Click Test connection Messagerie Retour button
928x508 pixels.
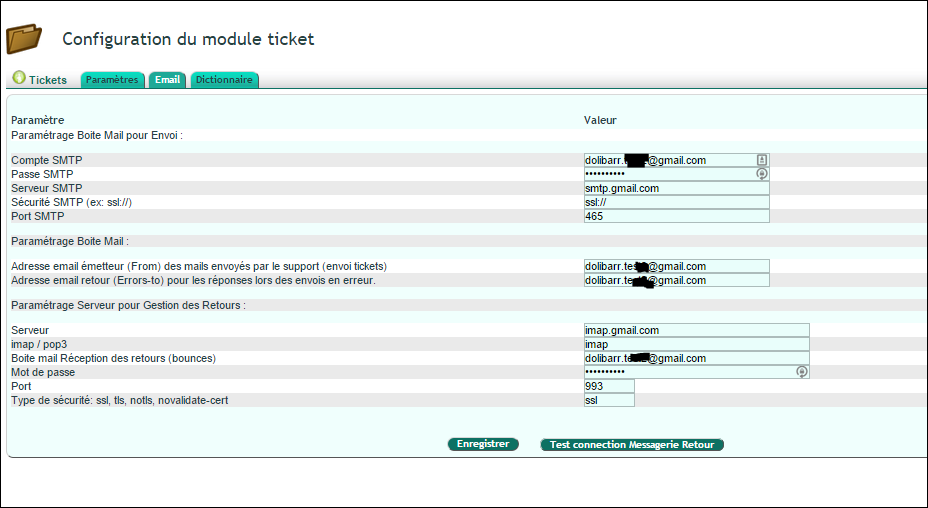tap(632, 445)
